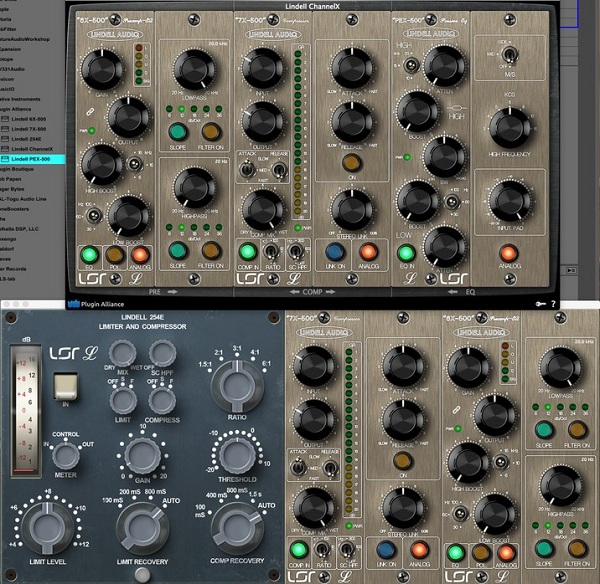Image resolution: width=600 pixels, height=584 pixels.
Task: Open license key icon in ChannelX footer
Action: coord(540,304)
